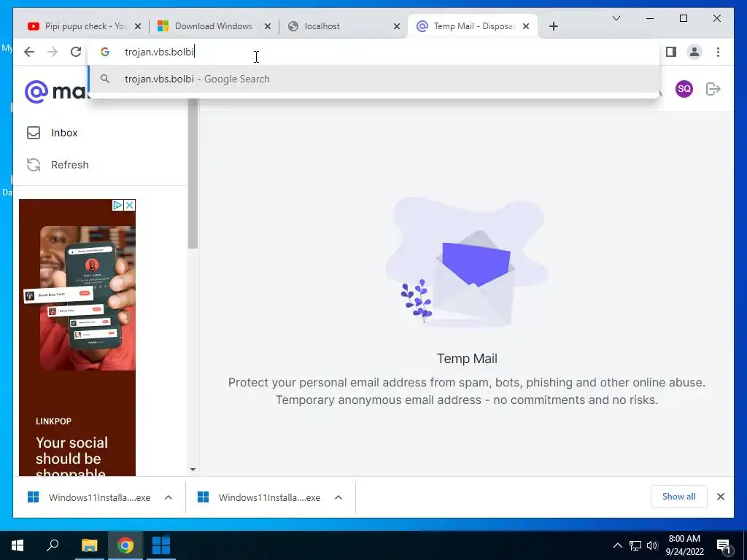Viewport: 747px width, 560px height.
Task: Click the network tray icon
Action: point(635,545)
